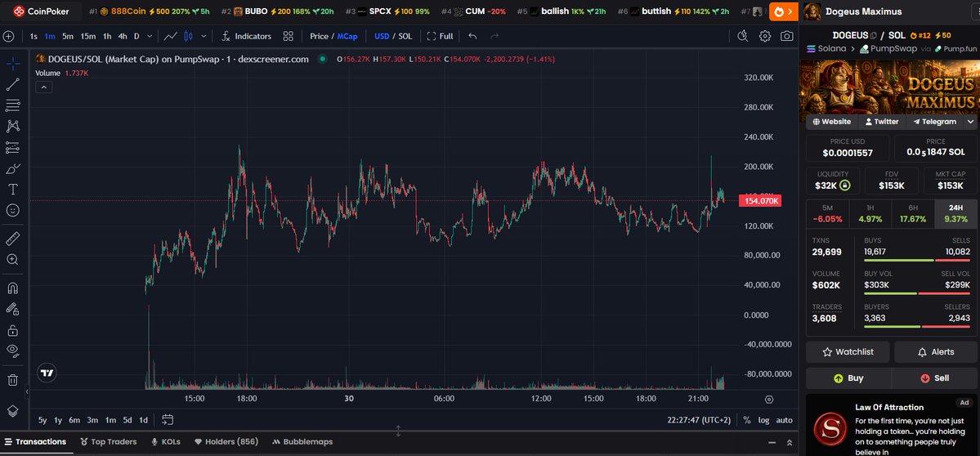This screenshot has height=456, width=980.
Task: Open the quick search icon
Action: coord(742,36)
